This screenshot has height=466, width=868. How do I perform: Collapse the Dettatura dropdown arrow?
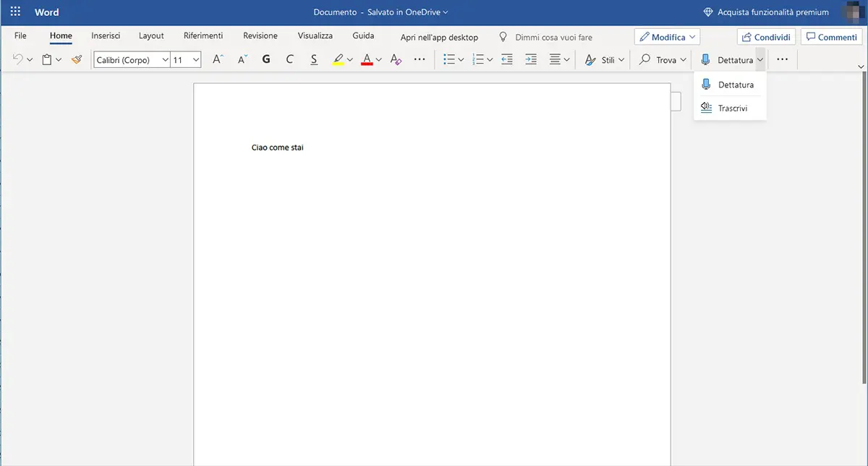pos(760,60)
